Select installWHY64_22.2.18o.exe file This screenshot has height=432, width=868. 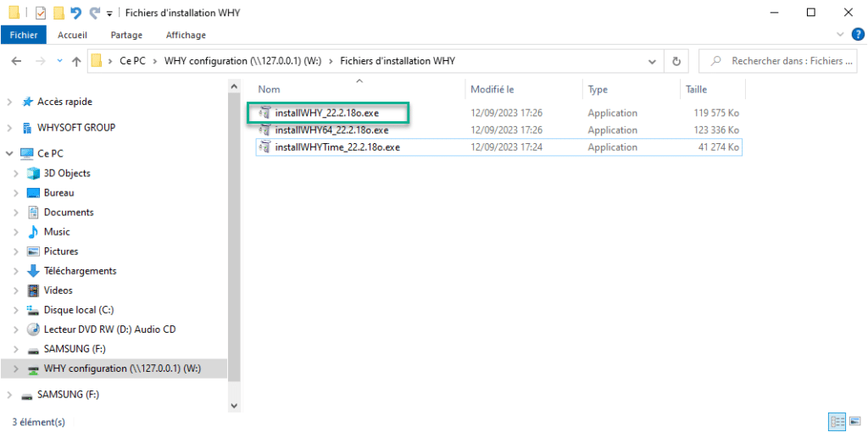[331, 130]
